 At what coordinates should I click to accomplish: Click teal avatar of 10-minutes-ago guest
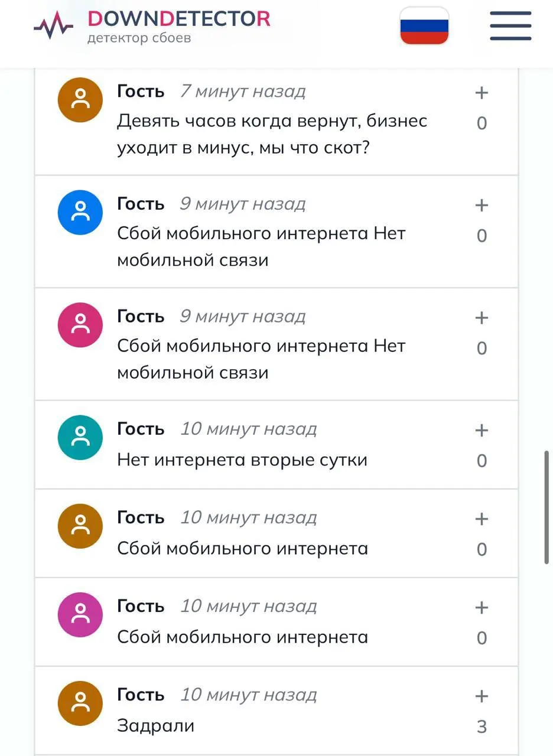(80, 438)
